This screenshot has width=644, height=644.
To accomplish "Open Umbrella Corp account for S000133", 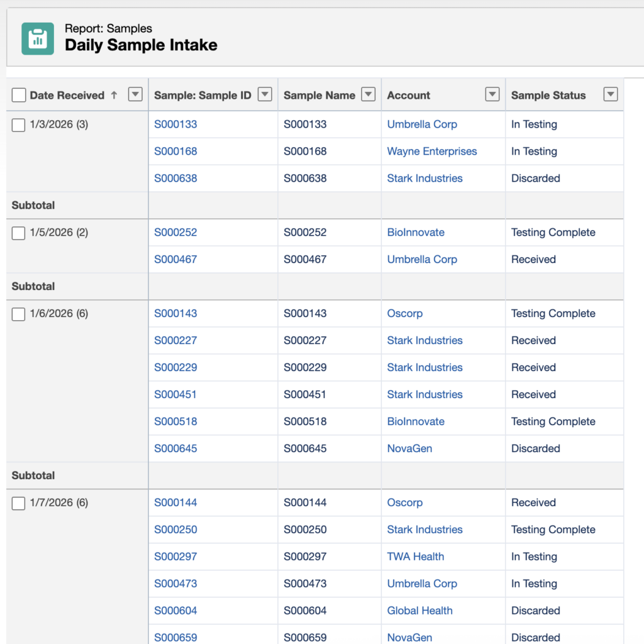I will [422, 124].
